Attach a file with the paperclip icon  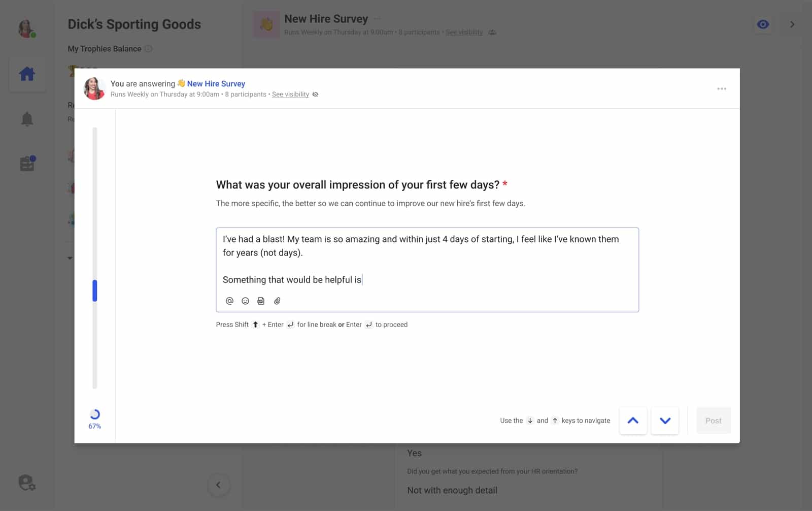[277, 301]
